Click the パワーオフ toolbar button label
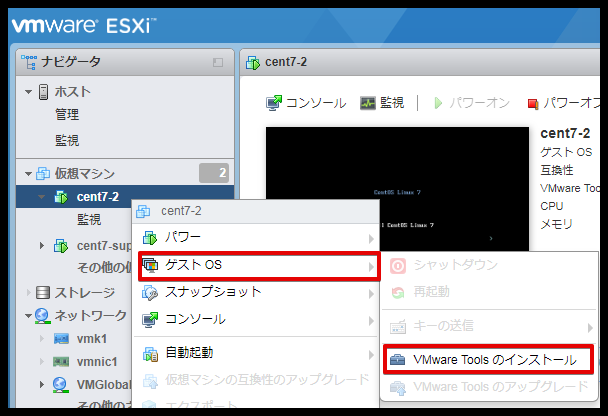Viewport: 608px width, 416px height. [571, 103]
